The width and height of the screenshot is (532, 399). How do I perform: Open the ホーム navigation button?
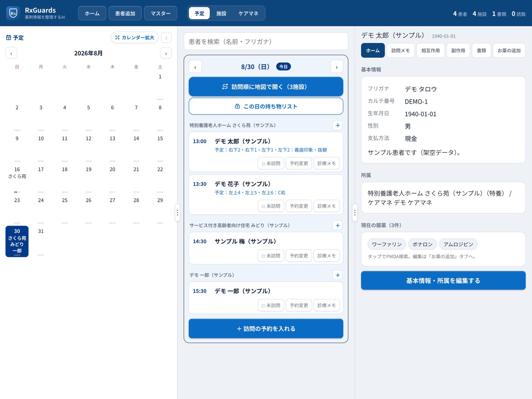pyautogui.click(x=92, y=13)
